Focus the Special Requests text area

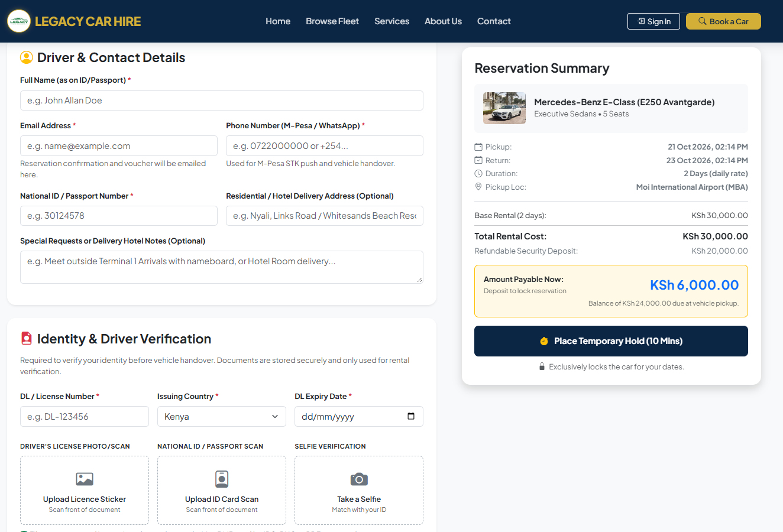[x=222, y=267]
